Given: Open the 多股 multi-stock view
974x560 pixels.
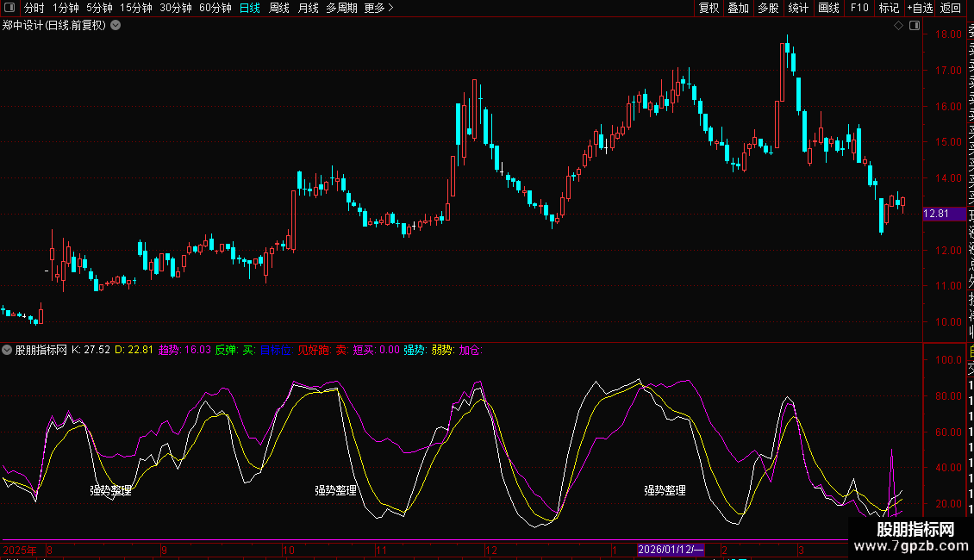Looking at the screenshot, I should pyautogui.click(x=768, y=8).
